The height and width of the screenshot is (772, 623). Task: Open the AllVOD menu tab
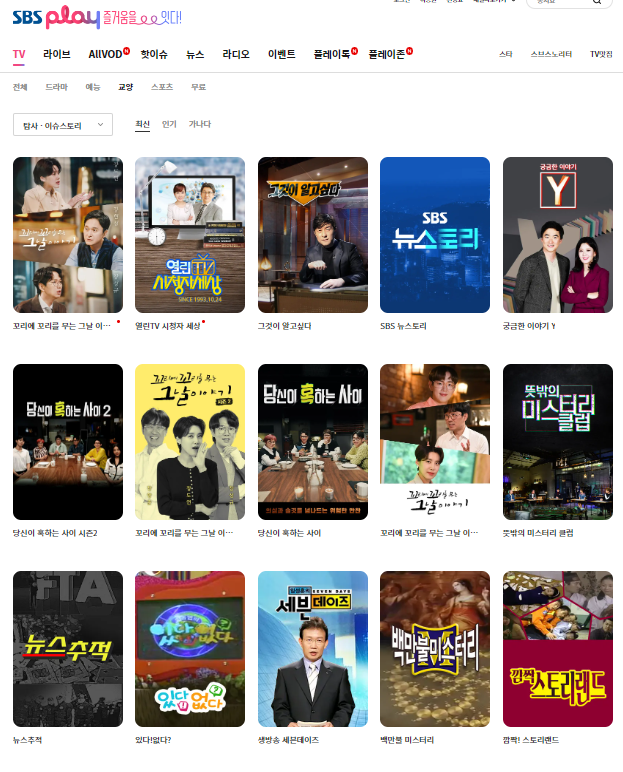click(105, 54)
